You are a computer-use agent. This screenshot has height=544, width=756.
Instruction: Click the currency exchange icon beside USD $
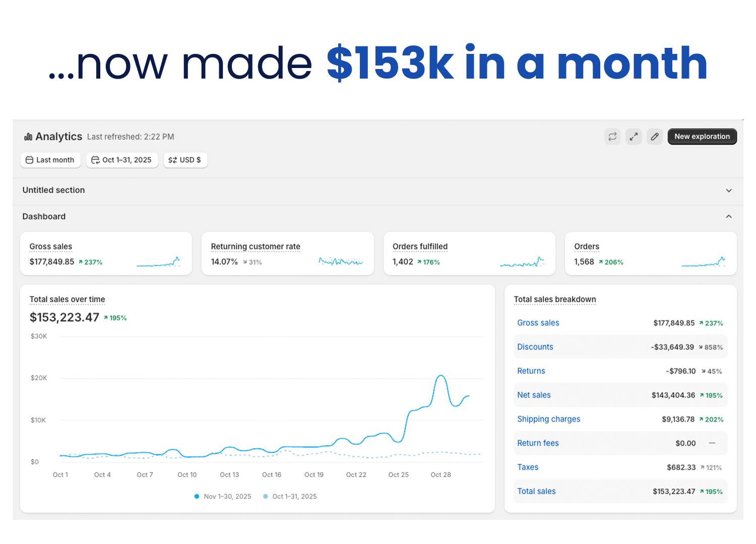tap(172, 160)
